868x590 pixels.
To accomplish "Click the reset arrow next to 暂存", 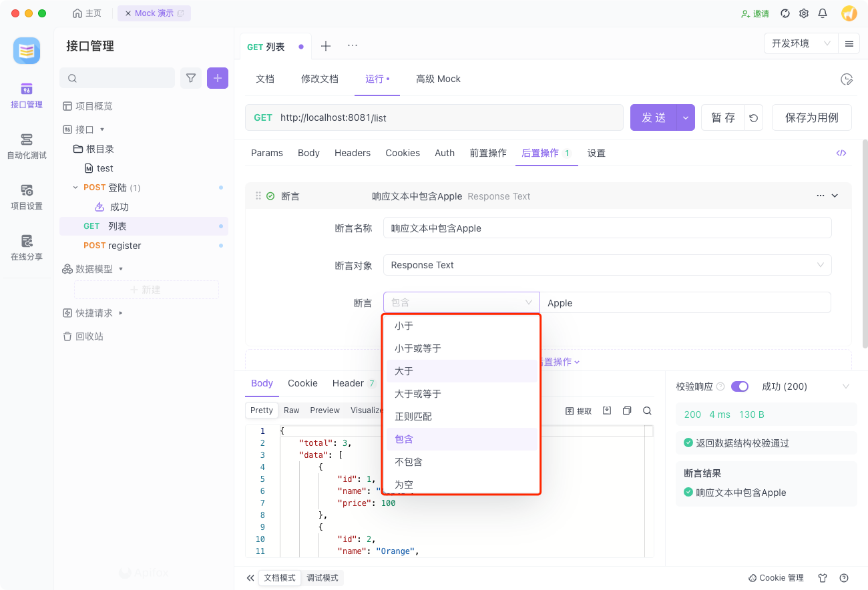I will (x=754, y=117).
